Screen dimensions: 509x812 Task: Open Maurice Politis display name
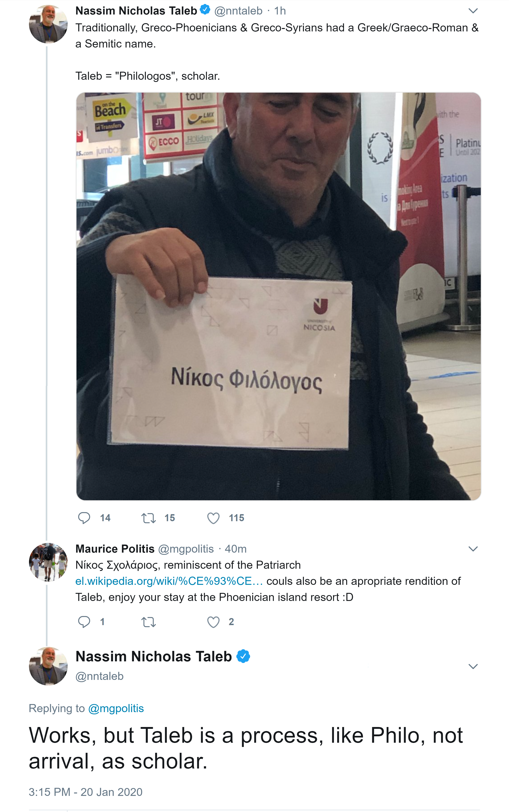(x=115, y=549)
